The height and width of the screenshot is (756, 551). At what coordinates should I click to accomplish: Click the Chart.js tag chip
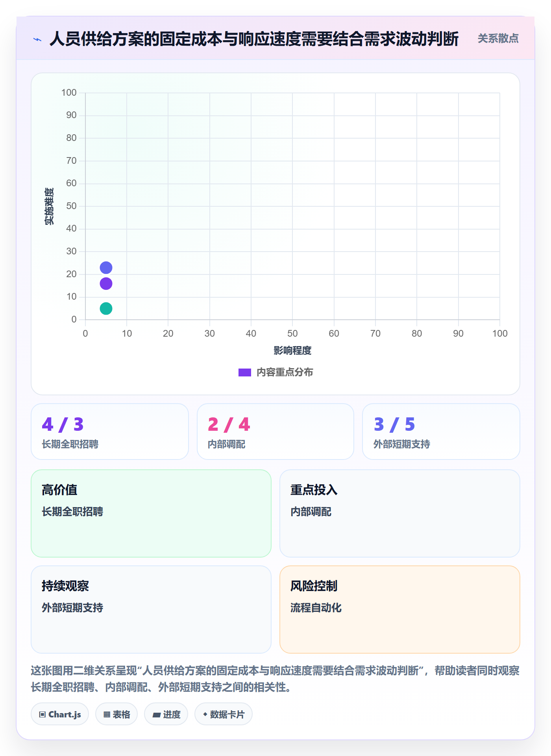point(60,714)
